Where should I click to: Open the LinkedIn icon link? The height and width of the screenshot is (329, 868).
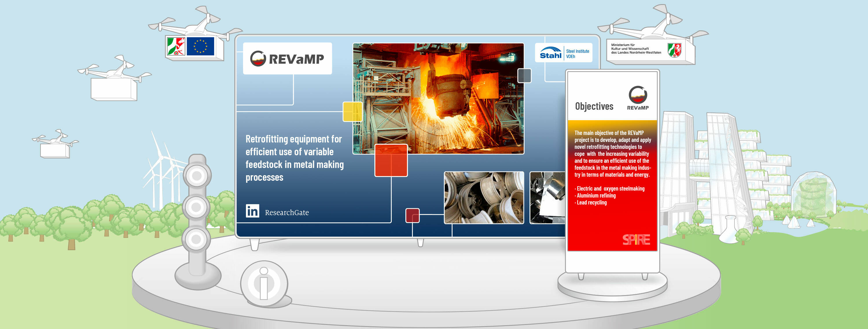click(x=252, y=211)
